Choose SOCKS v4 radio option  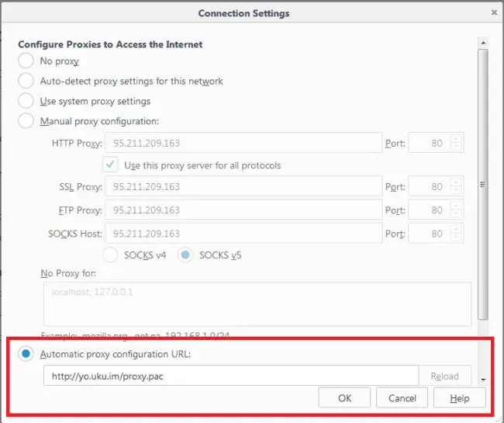111,255
